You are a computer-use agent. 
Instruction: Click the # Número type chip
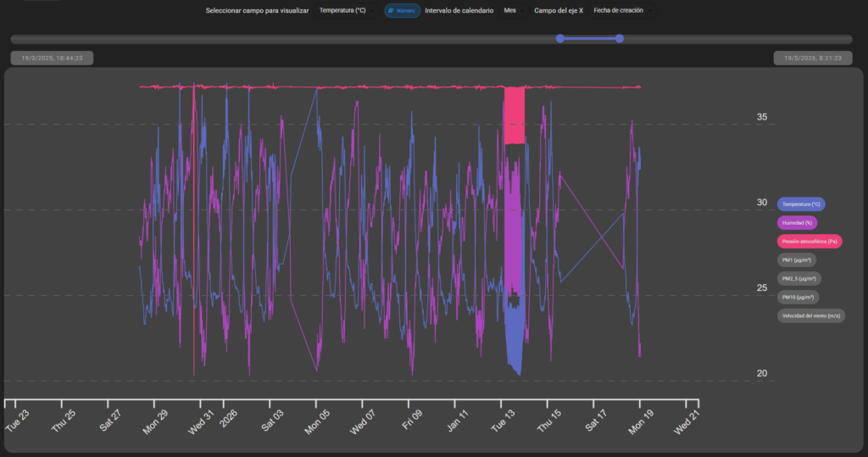403,10
